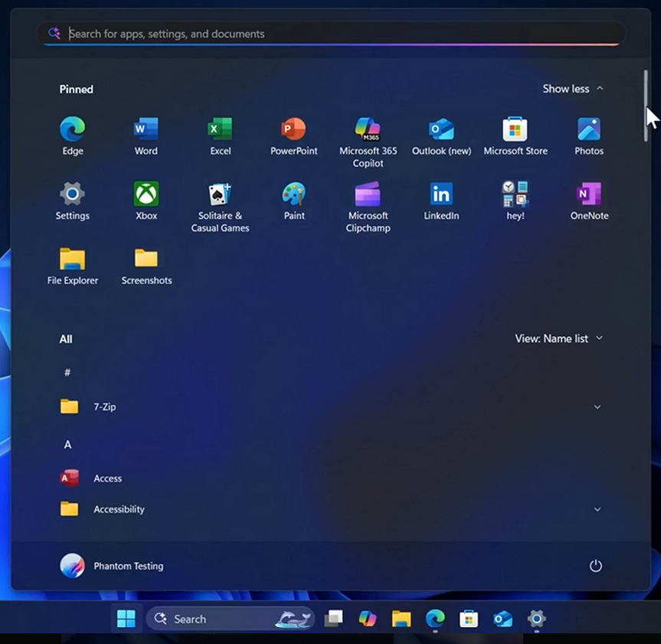Viewport: 661px width, 644px height.
Task: Open Solitaire & Casual Games
Action: [x=220, y=207]
